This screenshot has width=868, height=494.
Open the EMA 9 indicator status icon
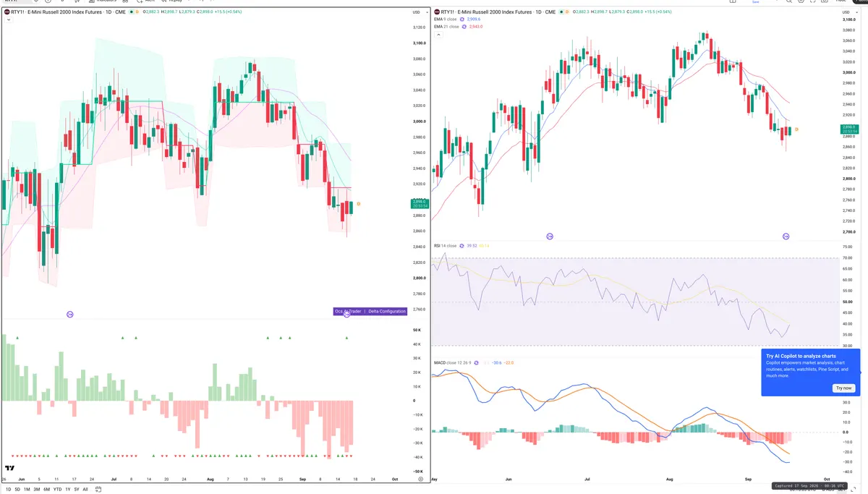462,19
